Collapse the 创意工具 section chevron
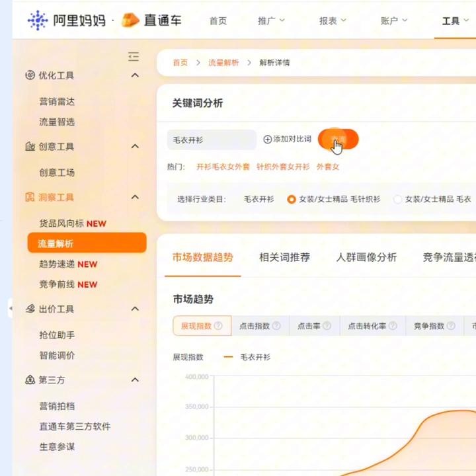This screenshot has height=476, width=476. 135,146
